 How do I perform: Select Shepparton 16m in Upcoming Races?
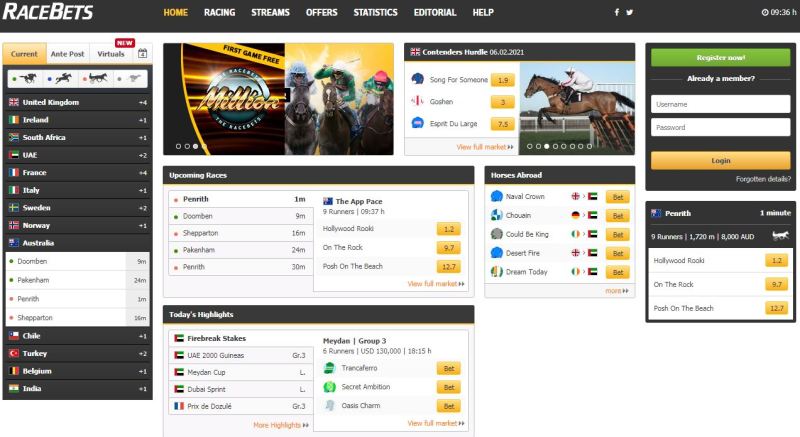240,233
